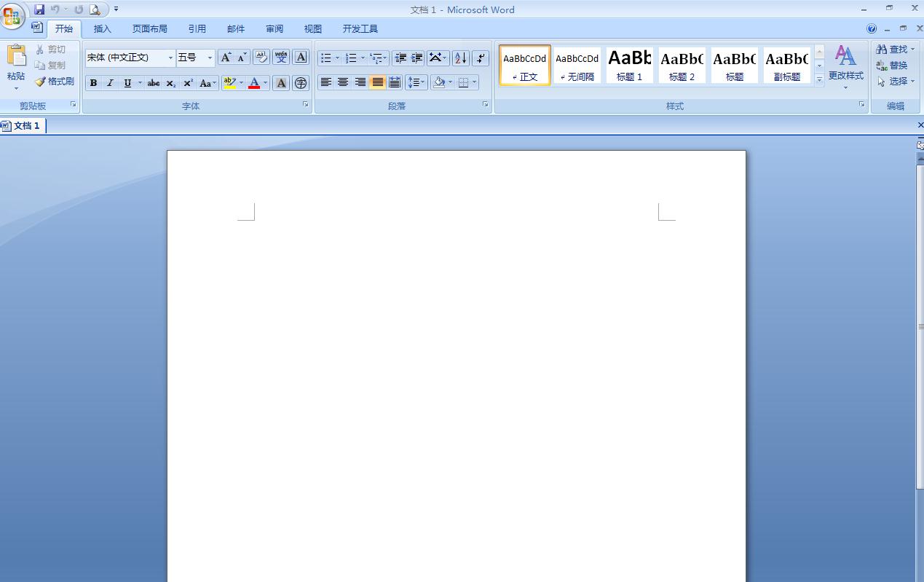Open the Insert (插入) tab
Viewport: 924px width, 582px height.
(x=103, y=29)
